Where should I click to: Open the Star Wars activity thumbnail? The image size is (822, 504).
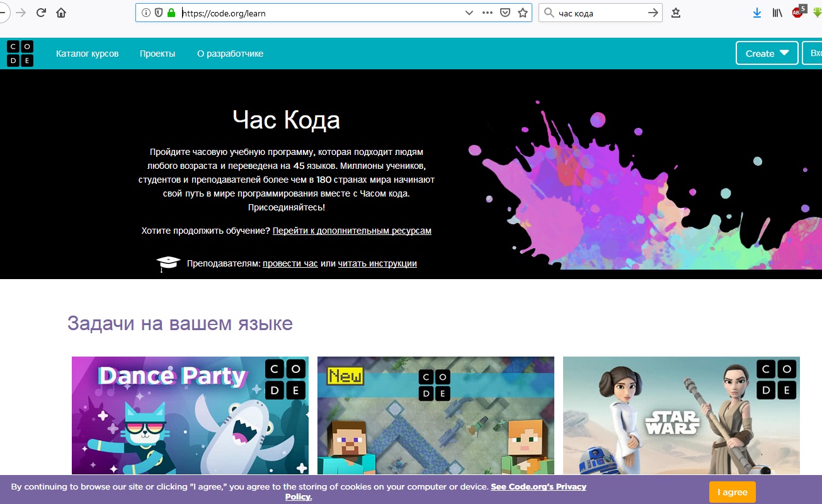682,416
